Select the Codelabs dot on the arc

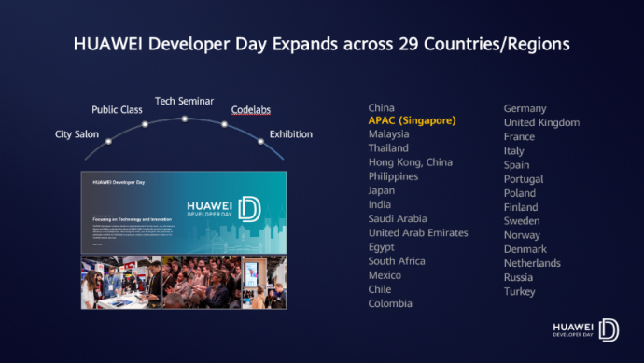click(224, 124)
